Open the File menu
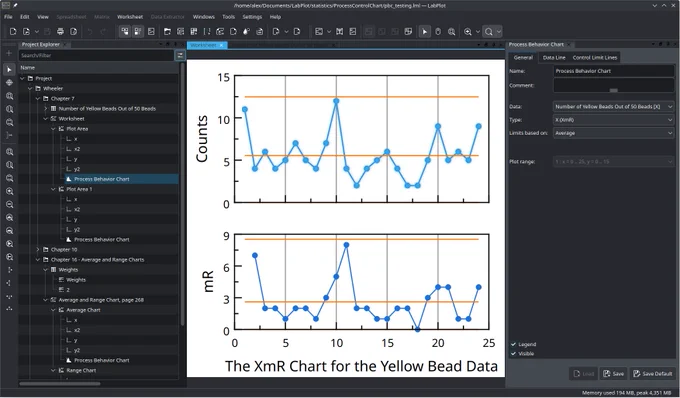 click(8, 17)
